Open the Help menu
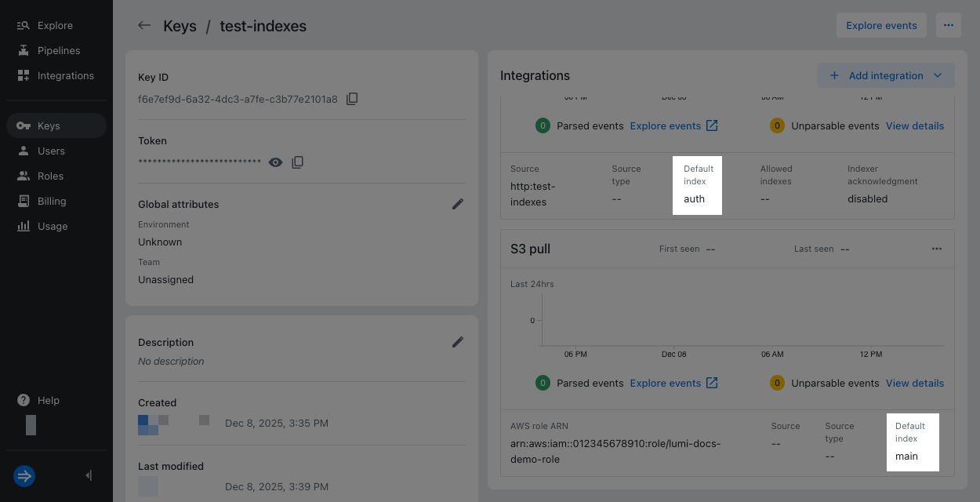 48,400
